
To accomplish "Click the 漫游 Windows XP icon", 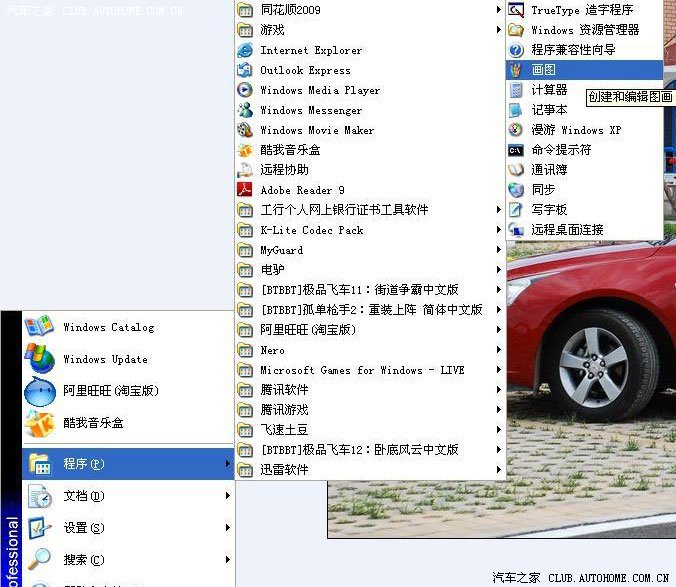I will (516, 129).
